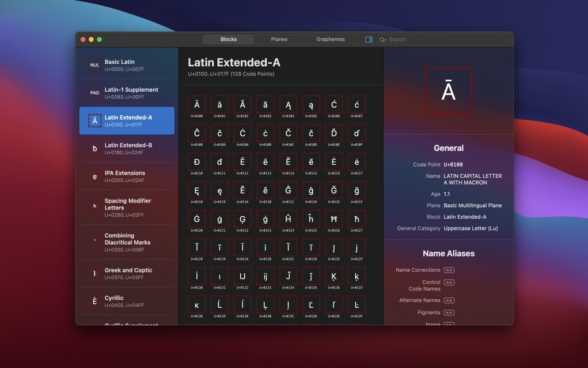Click the N/A badge beside Name Corrections
Image resolution: width=588 pixels, height=368 pixels.
[x=449, y=270]
